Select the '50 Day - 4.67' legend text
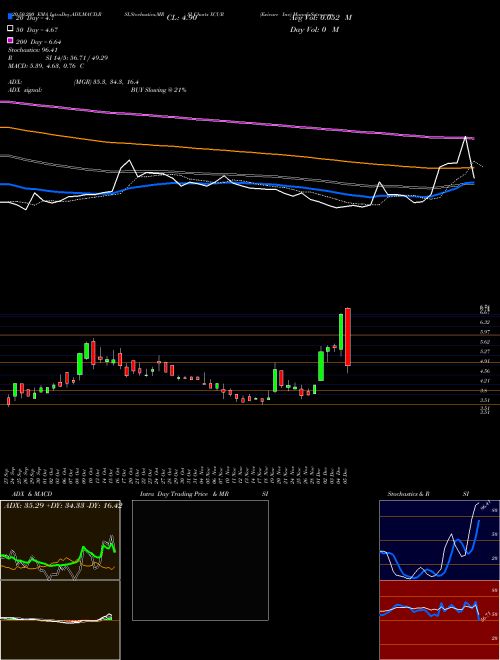This screenshot has width=500, height=660. tap(37, 30)
